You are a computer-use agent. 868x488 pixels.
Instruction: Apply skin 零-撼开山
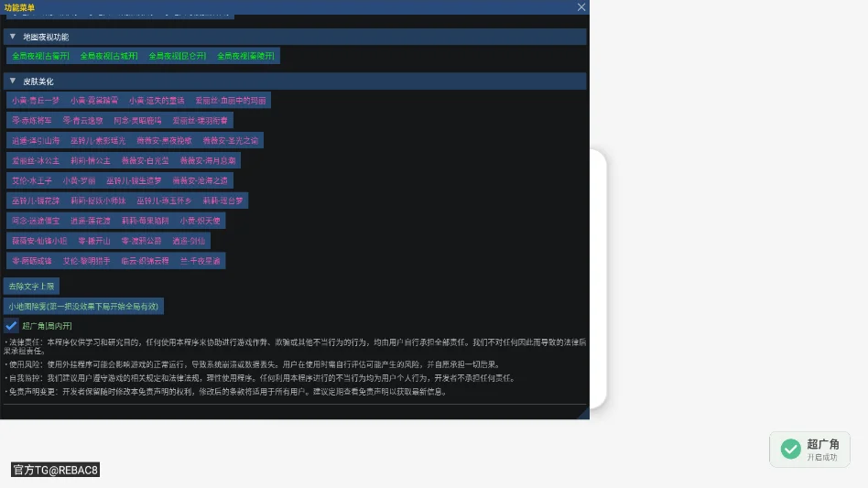[94, 241]
